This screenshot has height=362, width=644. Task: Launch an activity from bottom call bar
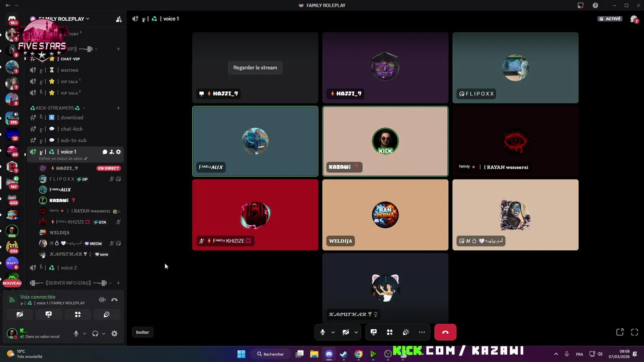389,332
